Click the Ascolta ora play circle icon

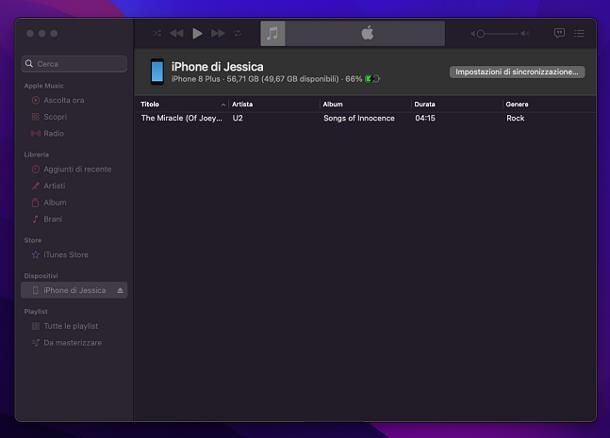(35, 100)
